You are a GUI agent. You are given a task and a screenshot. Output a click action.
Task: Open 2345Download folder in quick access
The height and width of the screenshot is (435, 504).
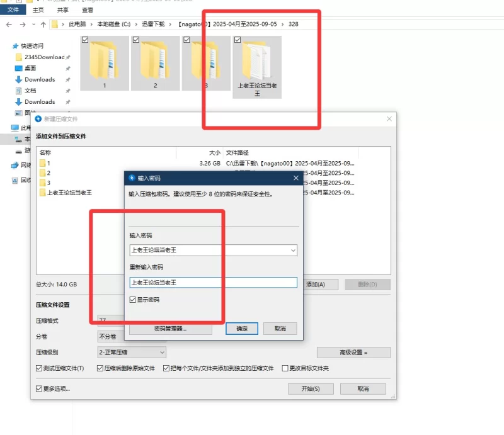click(x=44, y=57)
